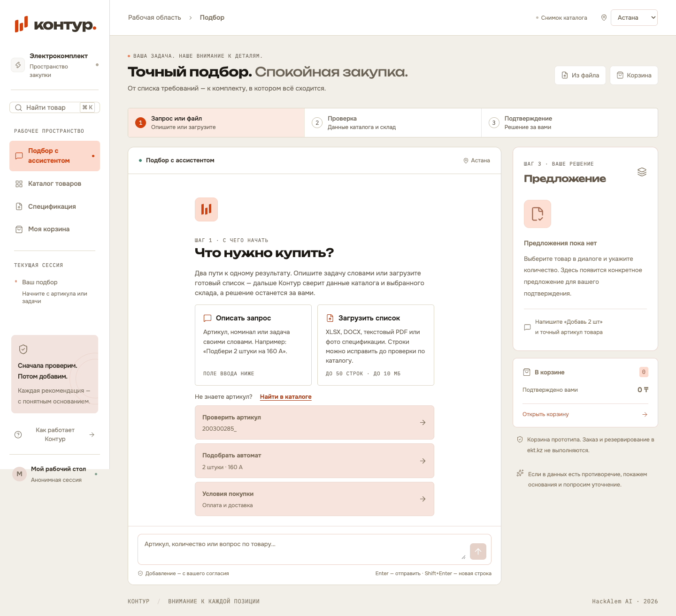Click the Найти в каталоге link
Viewport: 676px width, 616px height.
(x=285, y=397)
